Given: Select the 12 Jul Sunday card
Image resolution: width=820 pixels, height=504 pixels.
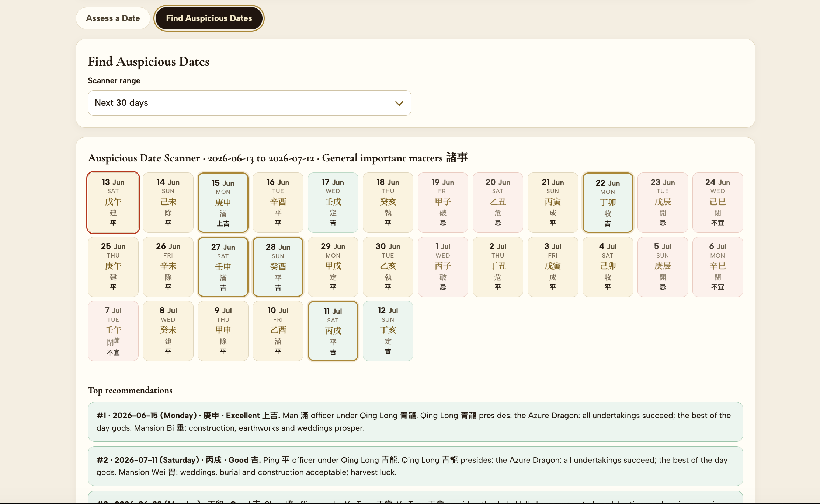Looking at the screenshot, I should pyautogui.click(x=388, y=331).
